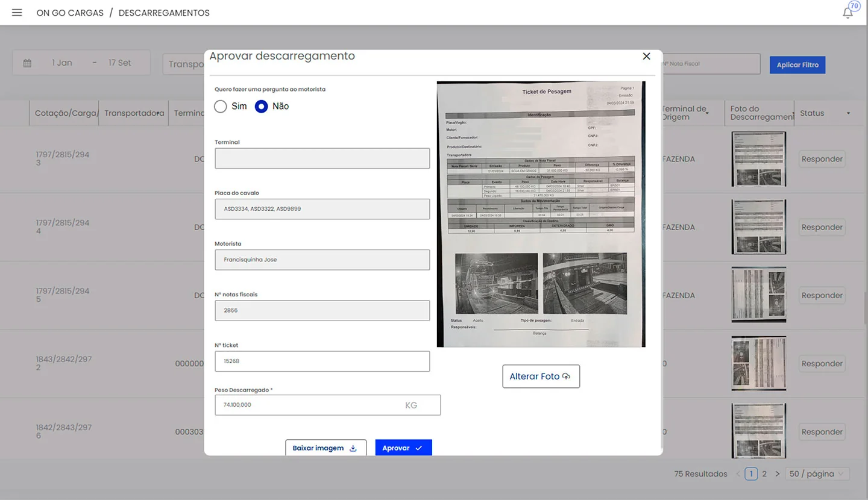Open the 50 / página dropdown
This screenshot has width=868, height=500.
(x=817, y=474)
